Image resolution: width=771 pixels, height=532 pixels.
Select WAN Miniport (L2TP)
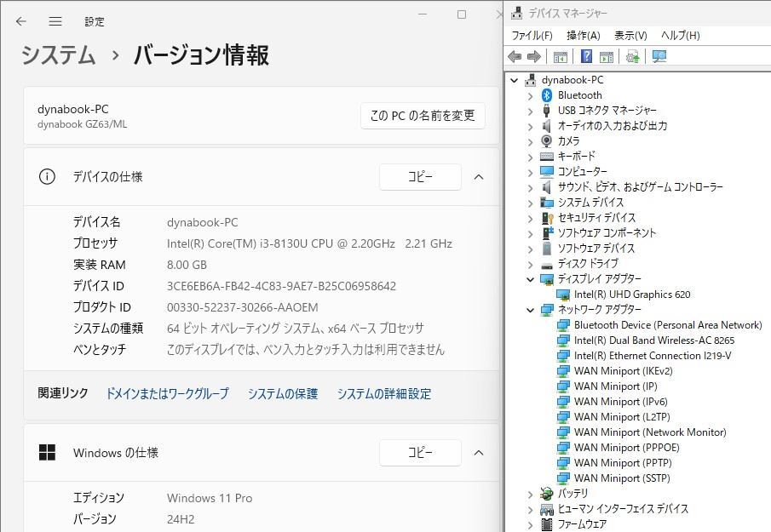(622, 416)
